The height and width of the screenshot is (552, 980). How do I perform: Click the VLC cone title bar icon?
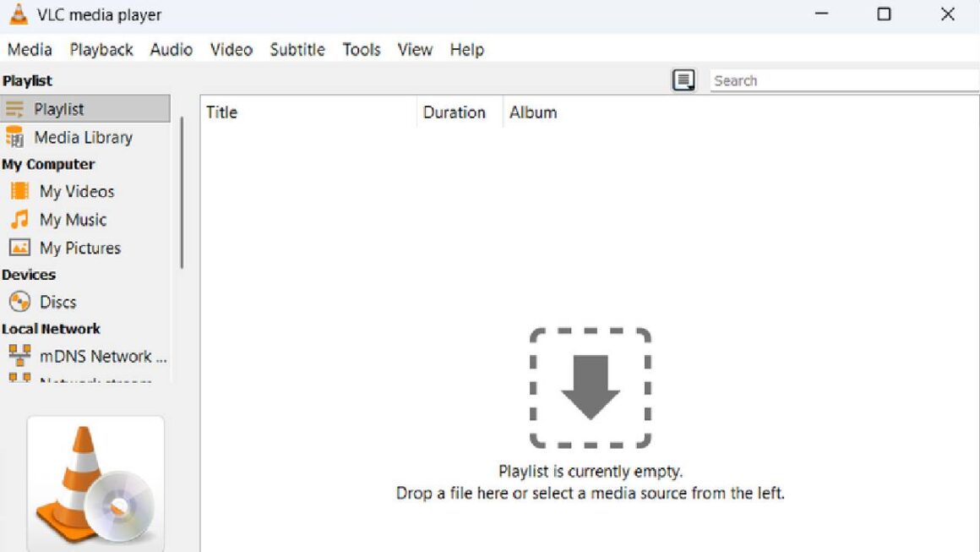[19, 14]
